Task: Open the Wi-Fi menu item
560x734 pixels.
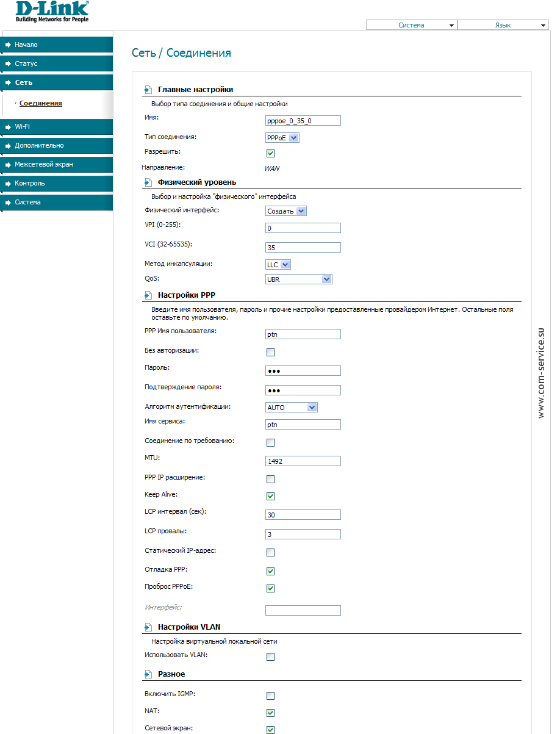Action: tap(57, 127)
